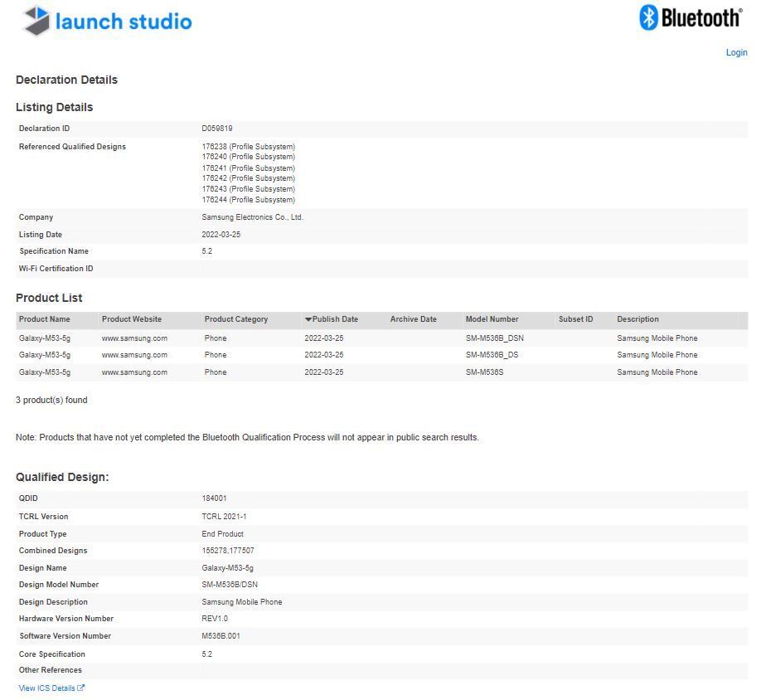This screenshot has height=700, width=761.
Task: Open the Login link
Action: [736, 52]
